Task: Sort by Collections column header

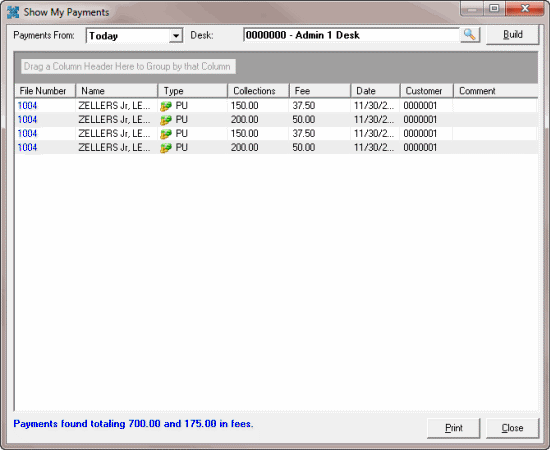Action: [259, 91]
